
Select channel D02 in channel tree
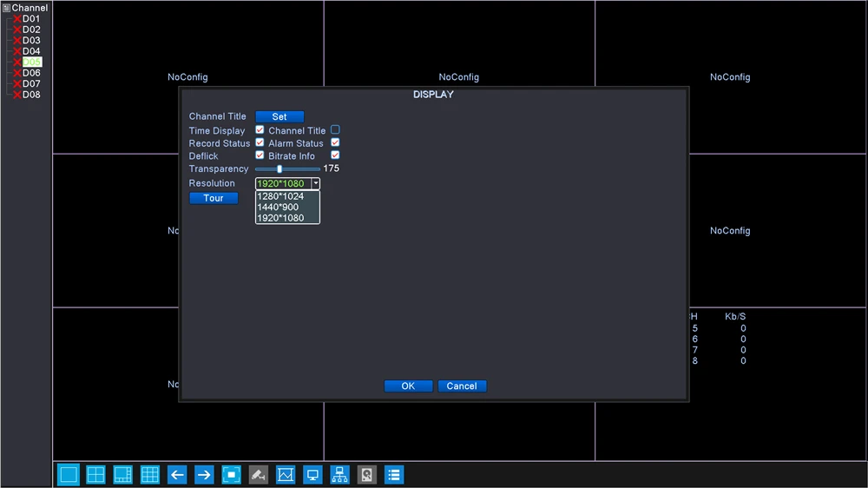(x=31, y=30)
